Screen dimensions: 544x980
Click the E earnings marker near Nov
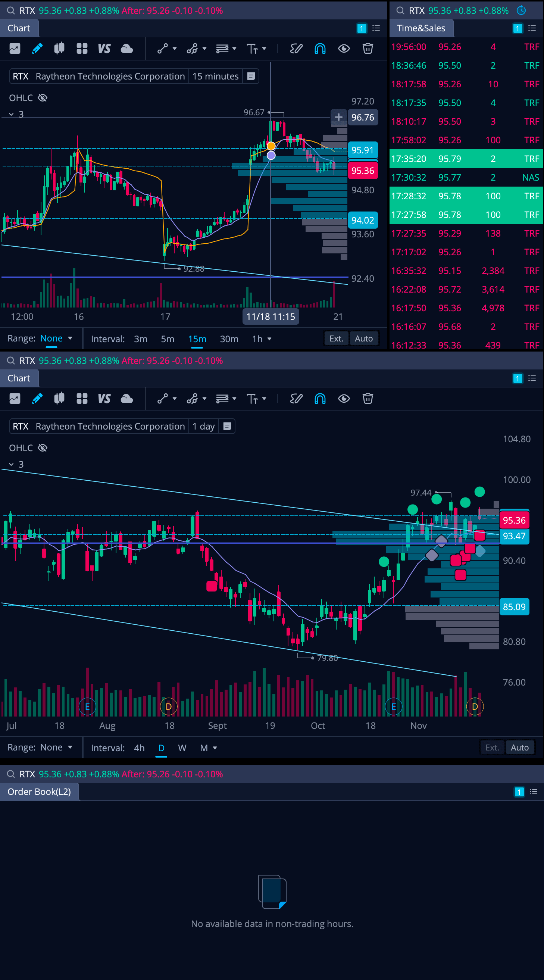click(x=393, y=706)
